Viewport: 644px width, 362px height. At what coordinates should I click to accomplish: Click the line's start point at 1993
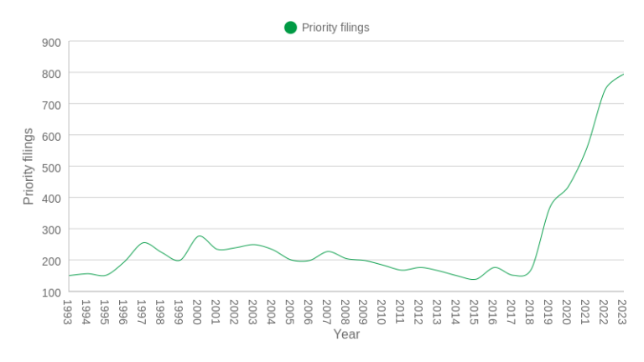[x=70, y=276]
